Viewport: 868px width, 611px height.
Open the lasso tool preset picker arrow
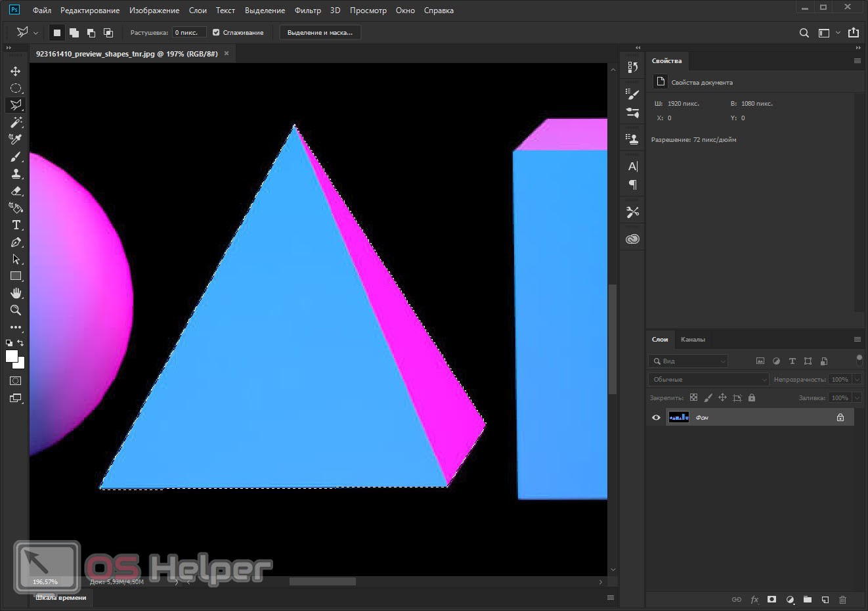point(35,33)
